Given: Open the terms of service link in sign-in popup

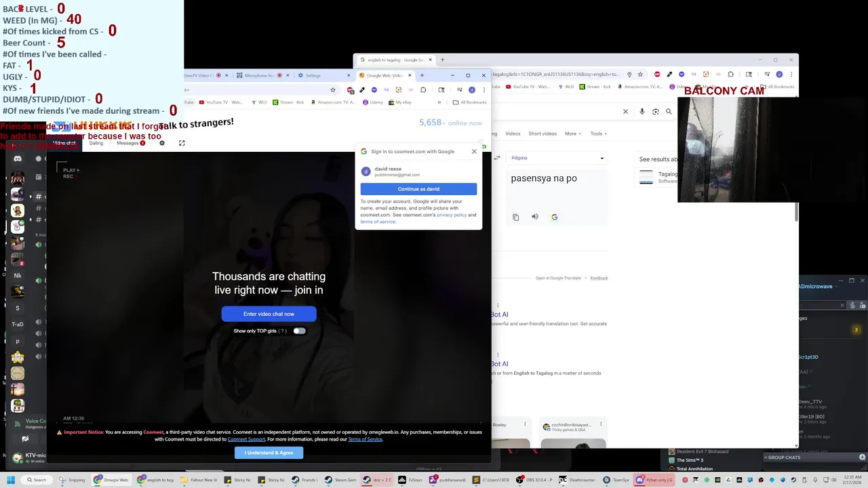Looking at the screenshot, I should tap(378, 222).
